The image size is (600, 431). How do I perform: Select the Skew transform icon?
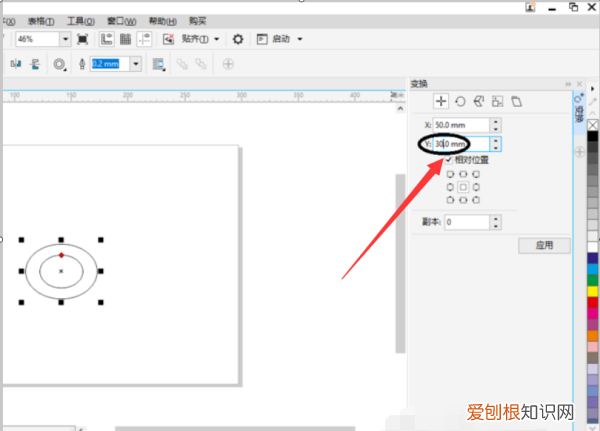point(516,101)
